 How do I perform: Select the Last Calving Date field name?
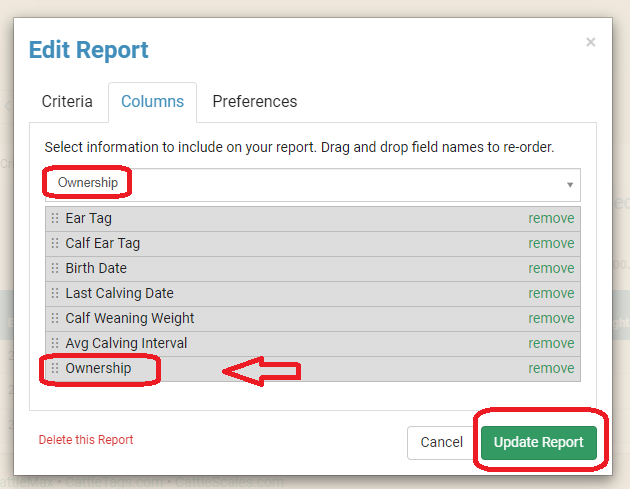(120, 293)
